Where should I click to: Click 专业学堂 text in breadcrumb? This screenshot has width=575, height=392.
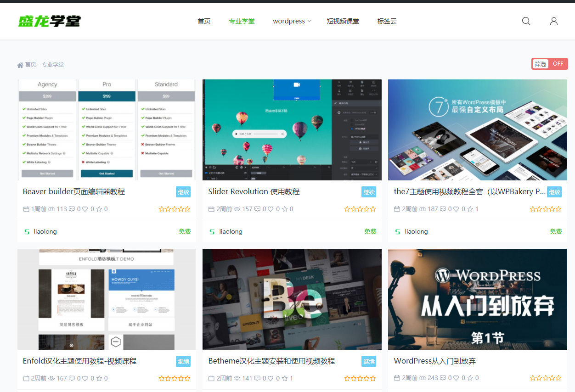[x=53, y=65]
